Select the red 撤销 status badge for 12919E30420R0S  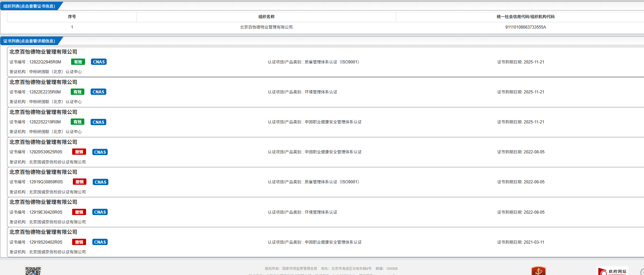click(x=79, y=212)
